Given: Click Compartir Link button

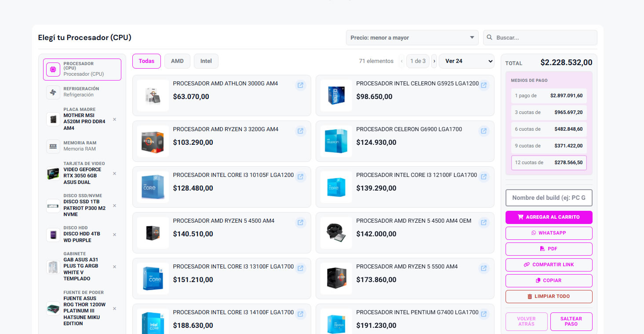Looking at the screenshot, I should 549,264.
